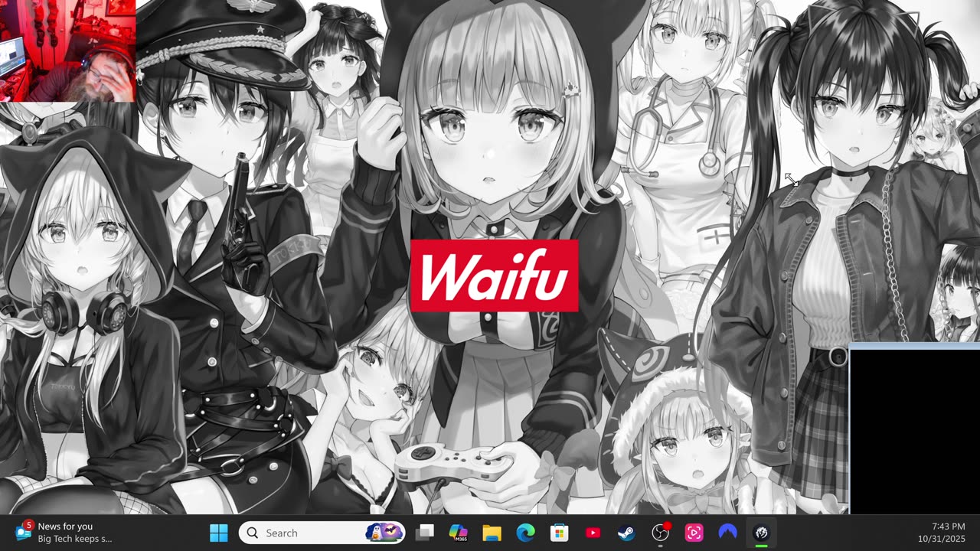Select the webcam overlay thumbnail
Screen dimensions: 980x551
[x=67, y=51]
